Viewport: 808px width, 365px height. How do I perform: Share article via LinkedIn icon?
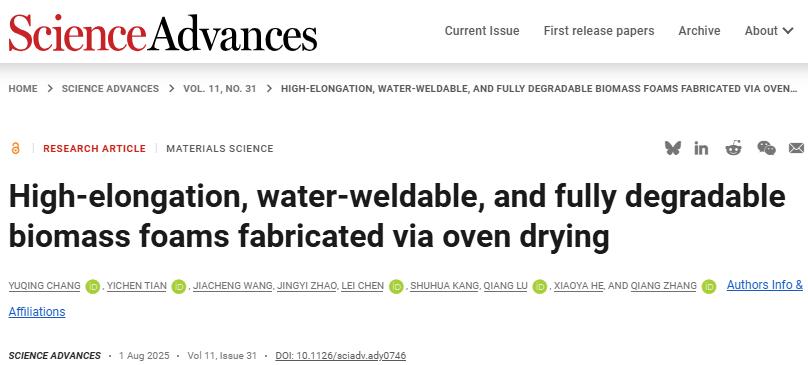tap(701, 148)
